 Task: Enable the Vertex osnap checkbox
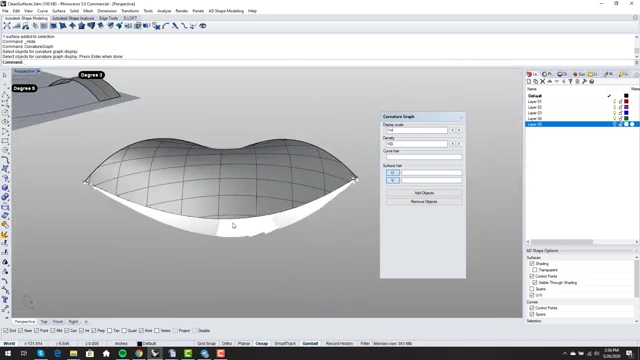[157, 331]
